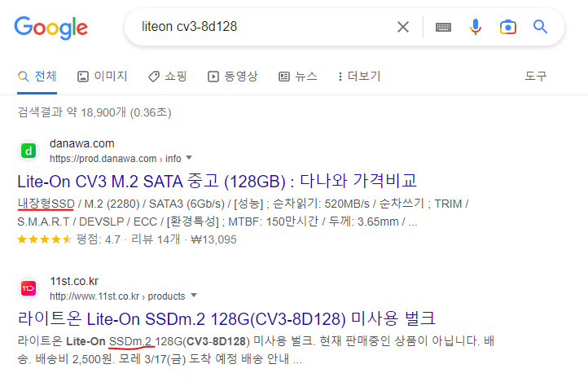Open the 도구 search tools

click(536, 77)
